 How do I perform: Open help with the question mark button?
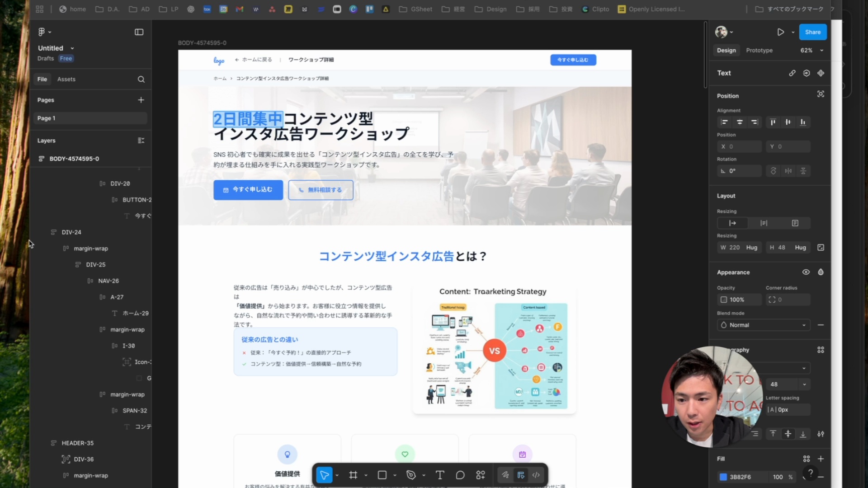coord(810,474)
